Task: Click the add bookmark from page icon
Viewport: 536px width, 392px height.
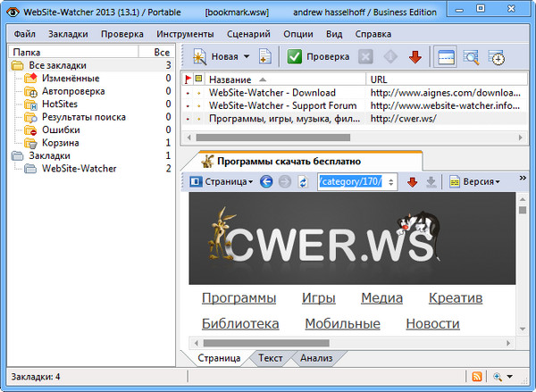Action: [x=265, y=57]
